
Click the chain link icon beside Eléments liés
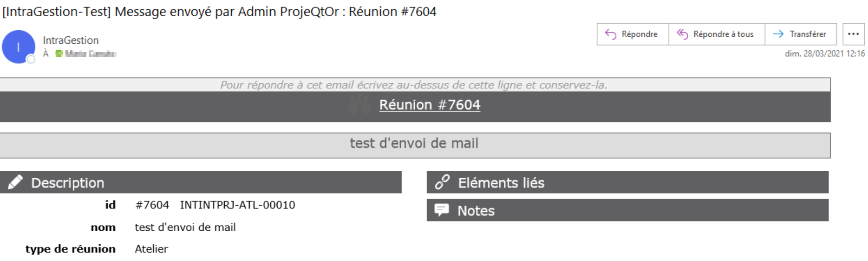coord(442,182)
